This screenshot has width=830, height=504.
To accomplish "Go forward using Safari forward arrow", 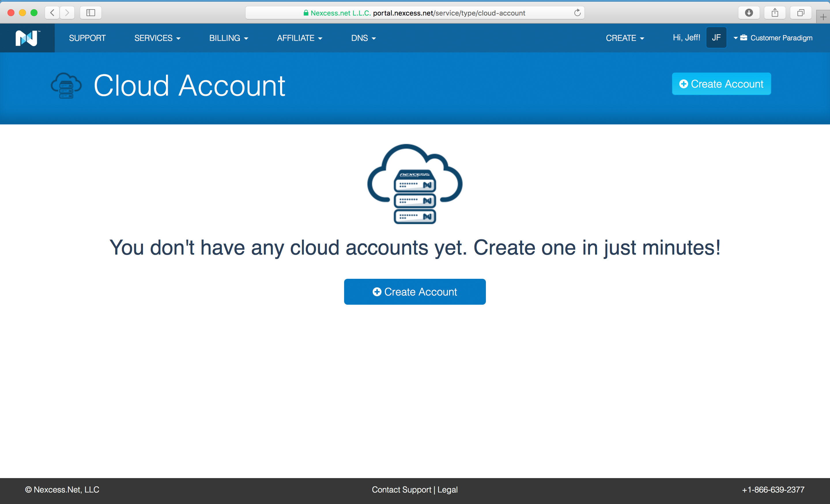I will pos(67,13).
